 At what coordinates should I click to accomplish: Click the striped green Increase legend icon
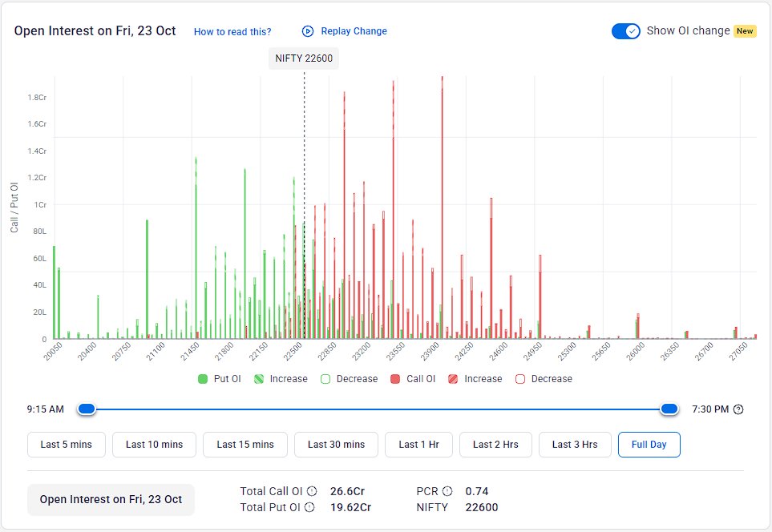click(x=258, y=379)
